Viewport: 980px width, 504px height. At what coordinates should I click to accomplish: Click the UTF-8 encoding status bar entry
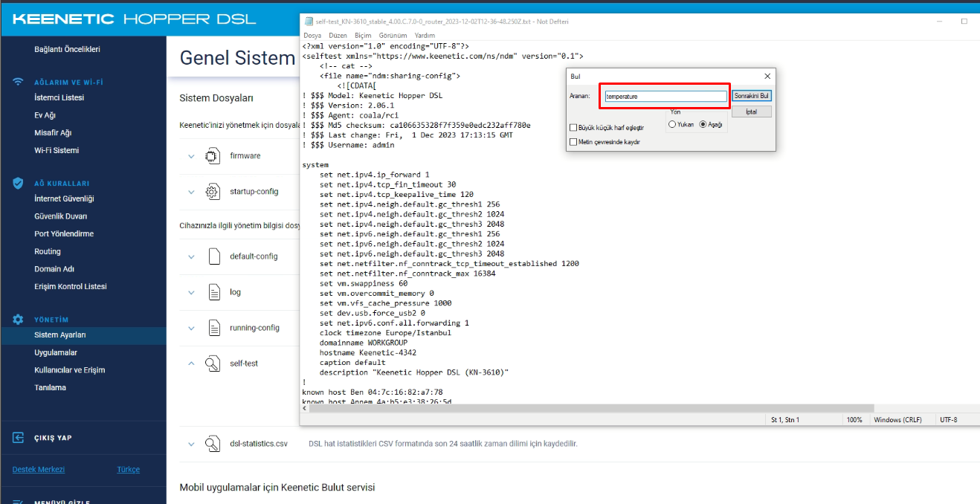[x=949, y=420]
